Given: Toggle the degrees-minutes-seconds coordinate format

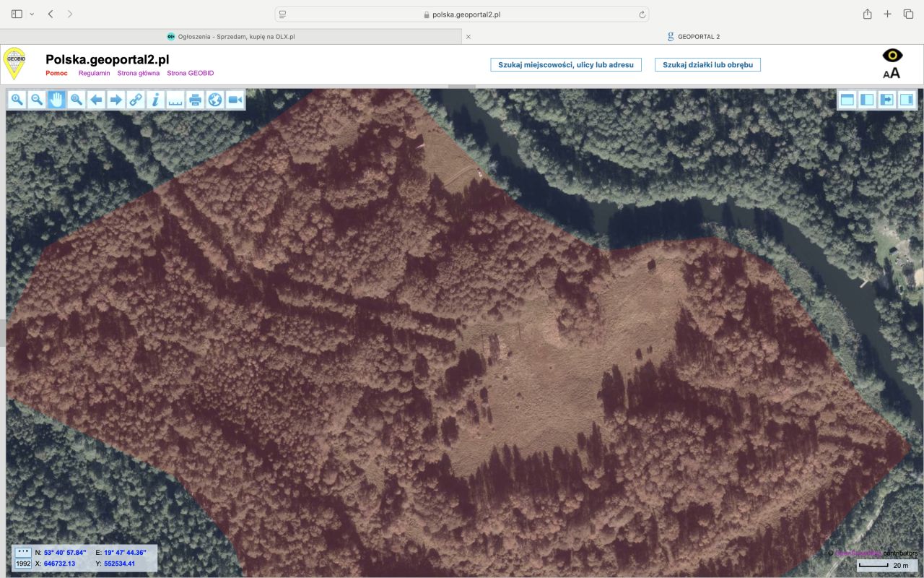Looking at the screenshot, I should 23,553.
